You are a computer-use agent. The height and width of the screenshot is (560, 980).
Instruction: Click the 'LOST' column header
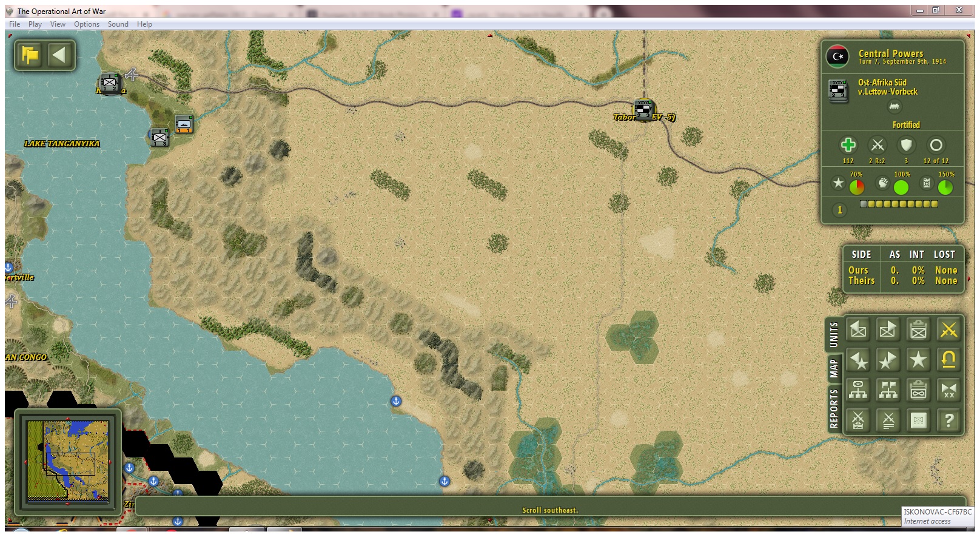pos(944,255)
